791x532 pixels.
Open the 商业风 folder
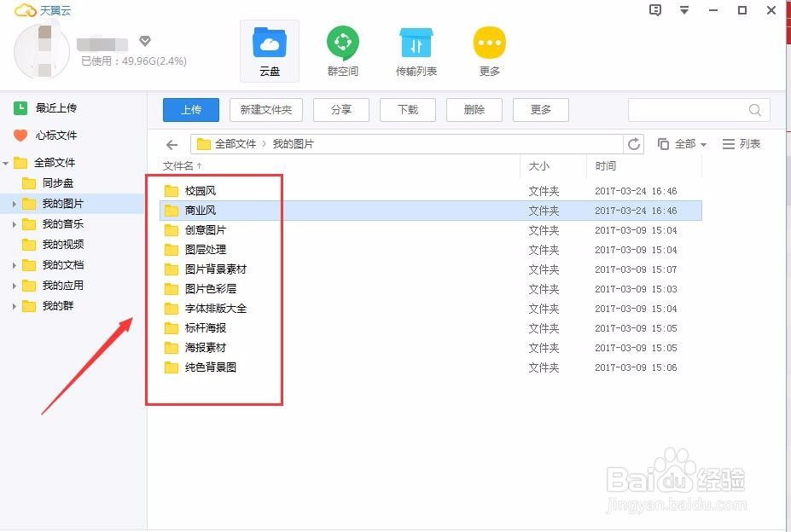click(x=199, y=210)
